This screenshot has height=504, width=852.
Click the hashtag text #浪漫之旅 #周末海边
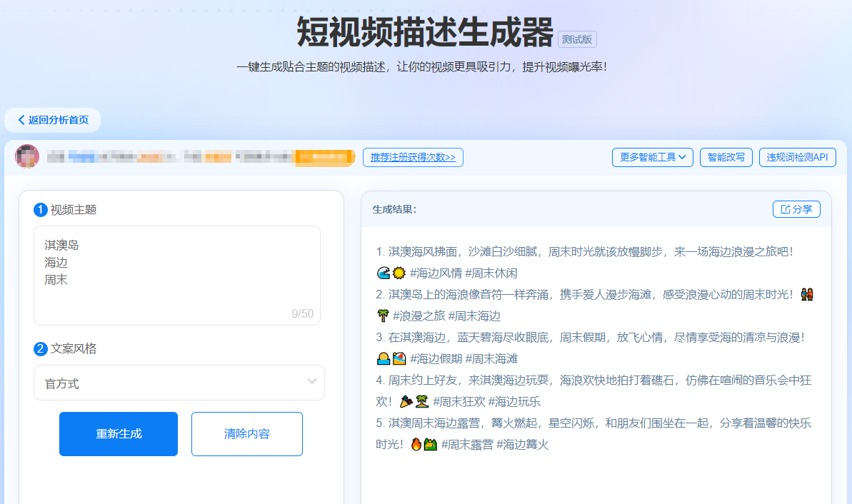pos(446,316)
